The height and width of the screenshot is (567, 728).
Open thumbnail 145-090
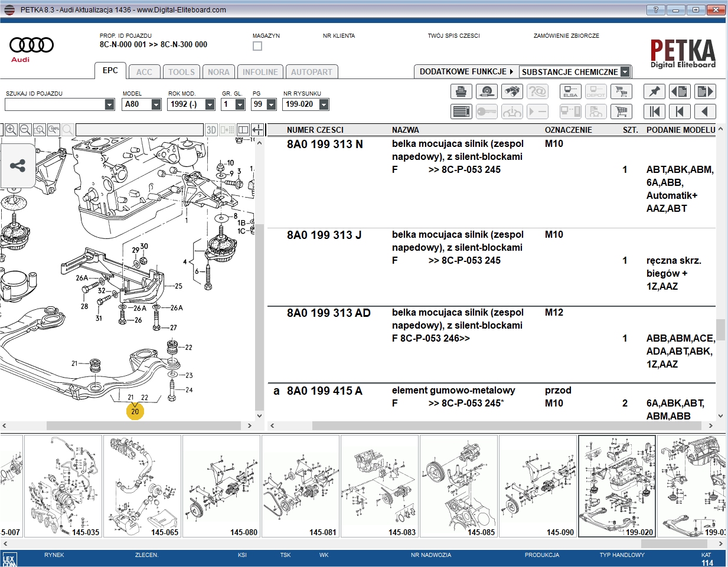point(538,486)
